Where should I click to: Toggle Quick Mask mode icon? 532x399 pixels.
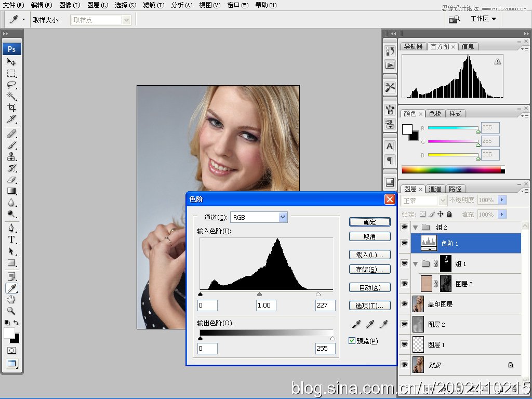[11, 351]
